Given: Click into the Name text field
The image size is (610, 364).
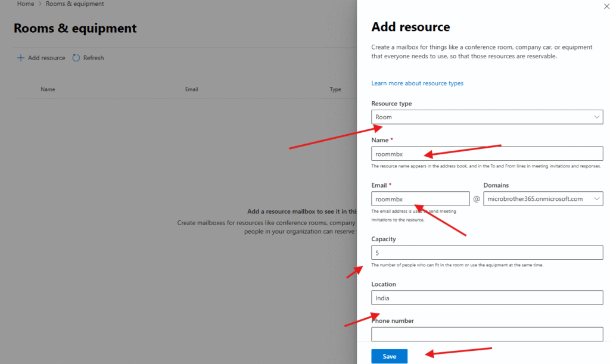Looking at the screenshot, I should coord(487,154).
